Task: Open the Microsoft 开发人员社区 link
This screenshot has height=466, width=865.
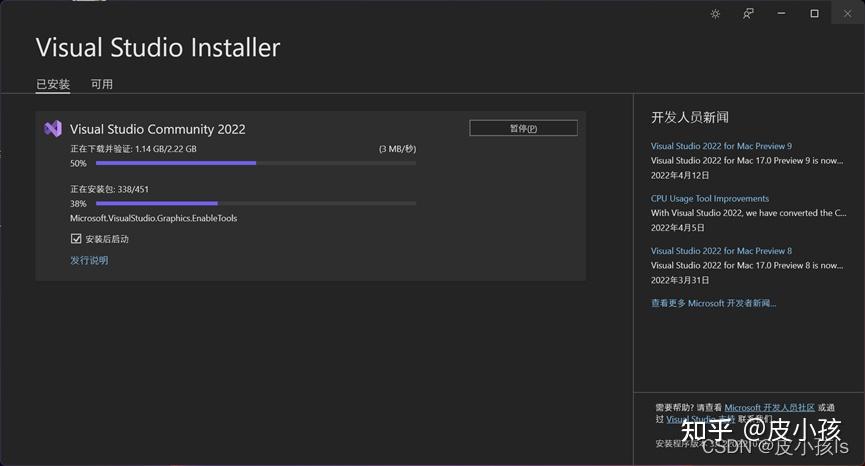Action: click(x=770, y=408)
